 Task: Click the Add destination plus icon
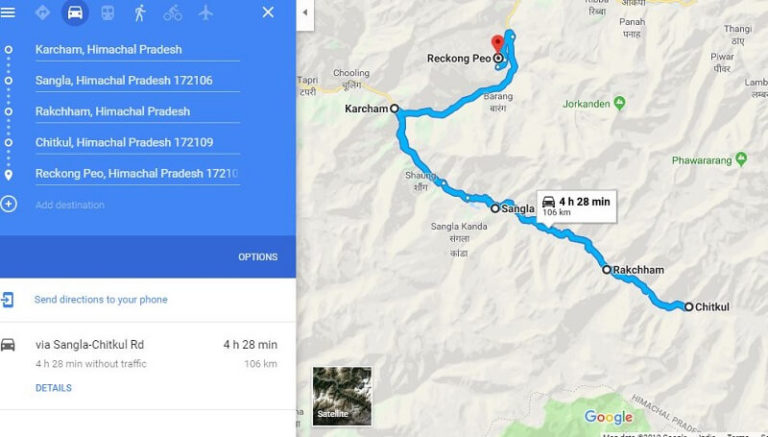click(x=9, y=204)
